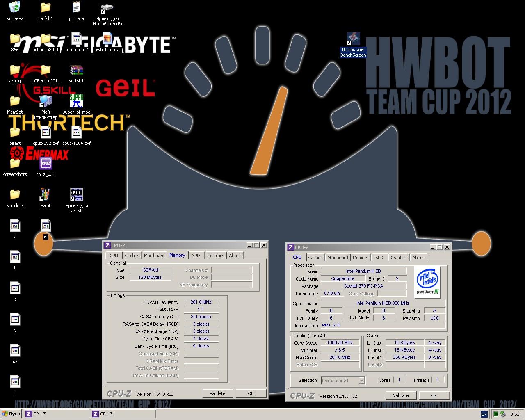Click Validate in the right CPU-Z window
This screenshot has height=420, width=525.
coord(401,395)
